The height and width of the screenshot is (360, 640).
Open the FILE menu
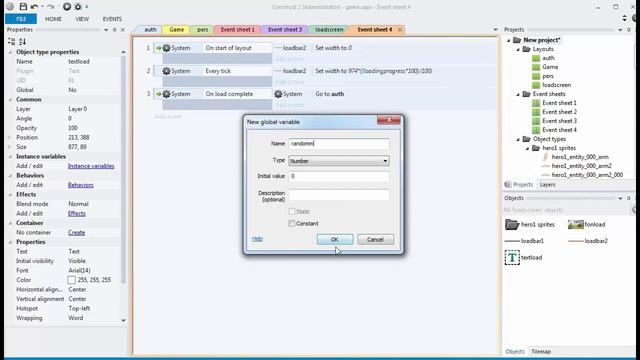tap(21, 19)
